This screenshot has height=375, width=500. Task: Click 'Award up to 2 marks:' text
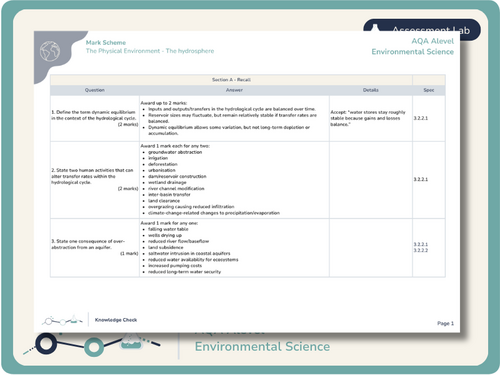point(164,103)
